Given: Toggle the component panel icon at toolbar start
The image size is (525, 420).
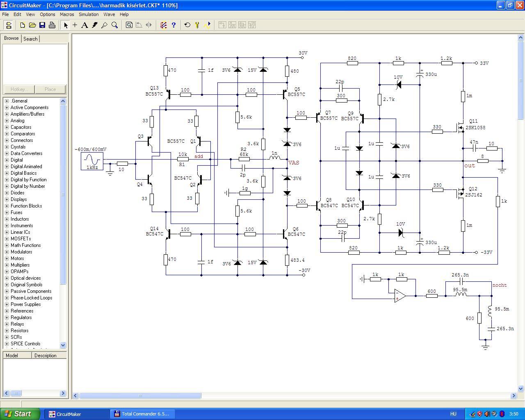Looking at the screenshot, I should [x=9, y=25].
